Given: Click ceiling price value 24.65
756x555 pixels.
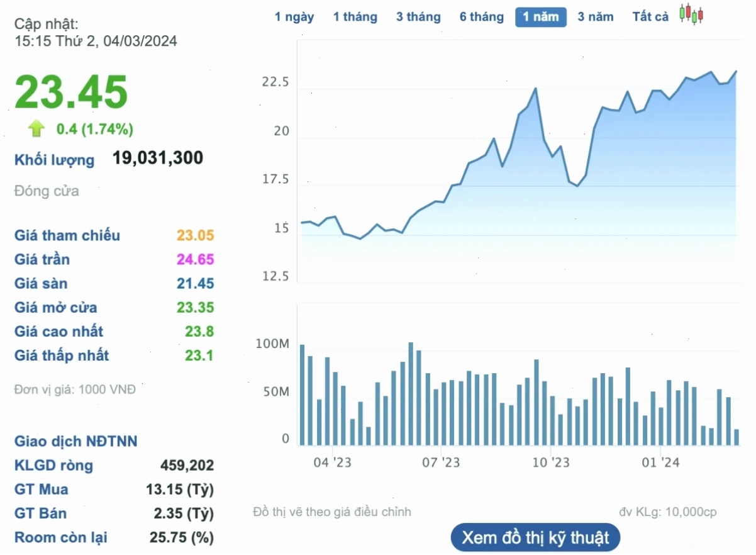Looking at the screenshot, I should tap(196, 260).
